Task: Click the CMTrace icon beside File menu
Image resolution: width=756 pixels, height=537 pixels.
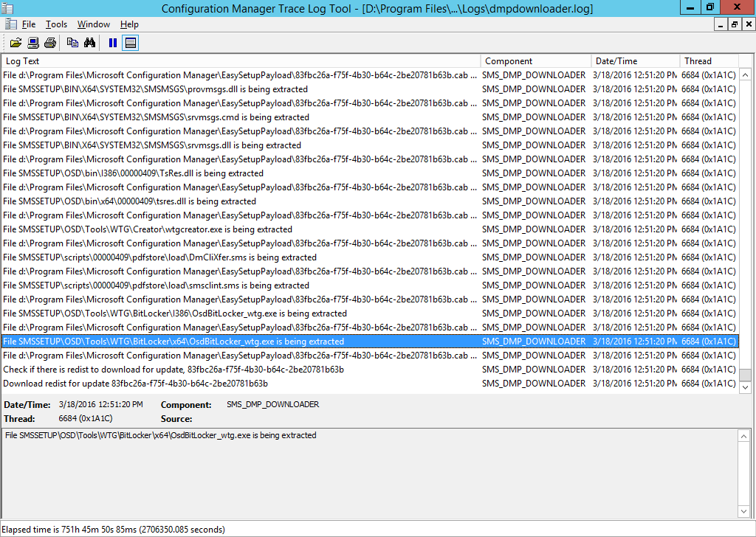Action: [10, 24]
